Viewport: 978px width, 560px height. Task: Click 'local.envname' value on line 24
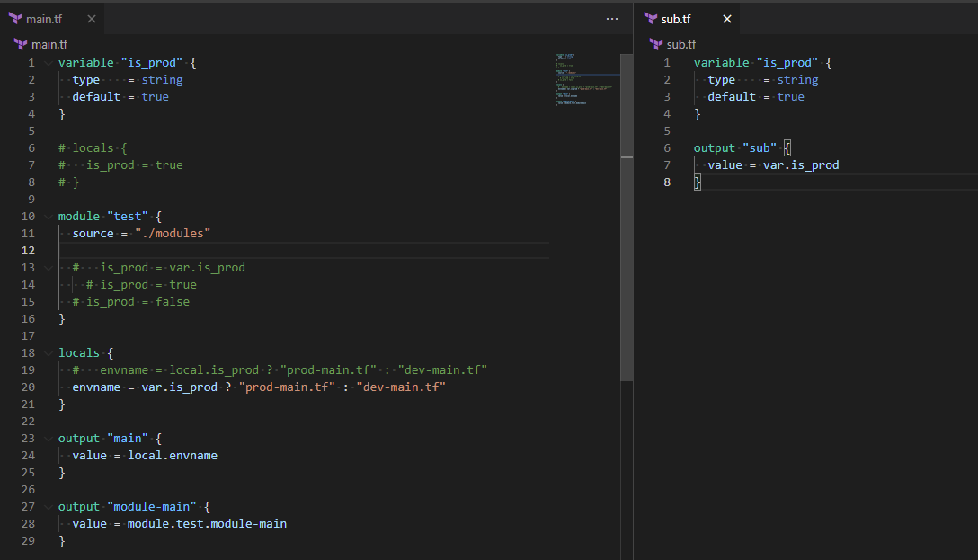pyautogui.click(x=173, y=455)
